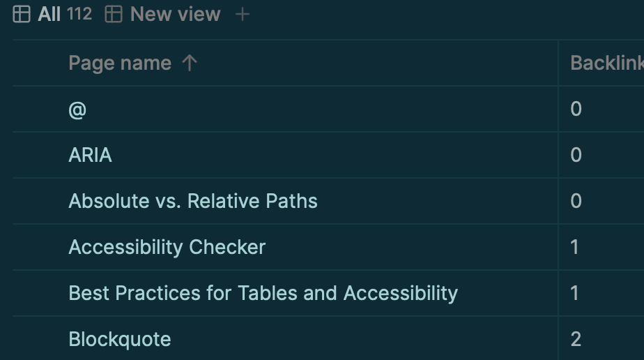Click the backlinks cell for Best Practices row
The image size is (644, 360).
(575, 293)
